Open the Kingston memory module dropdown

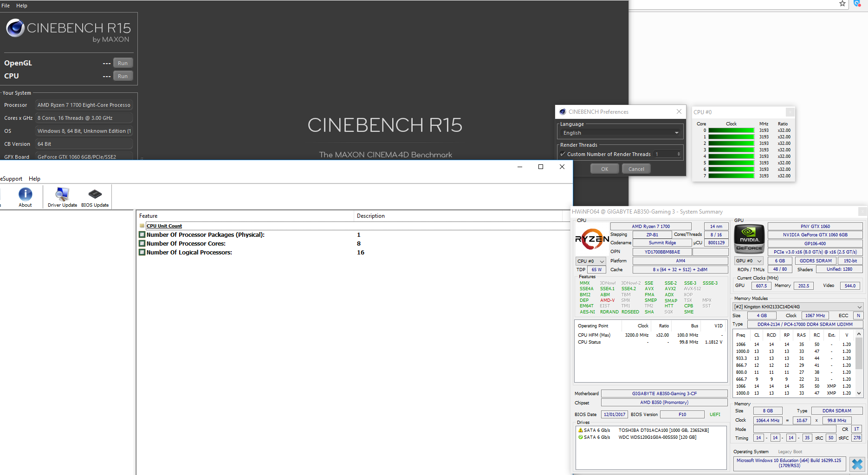pyautogui.click(x=798, y=307)
